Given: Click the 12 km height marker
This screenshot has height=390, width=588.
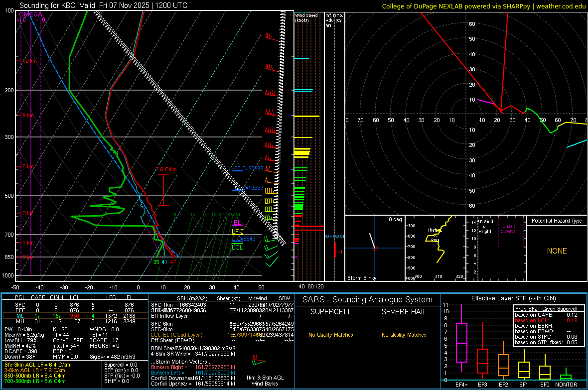Looking at the screenshot, I should 29,61.
